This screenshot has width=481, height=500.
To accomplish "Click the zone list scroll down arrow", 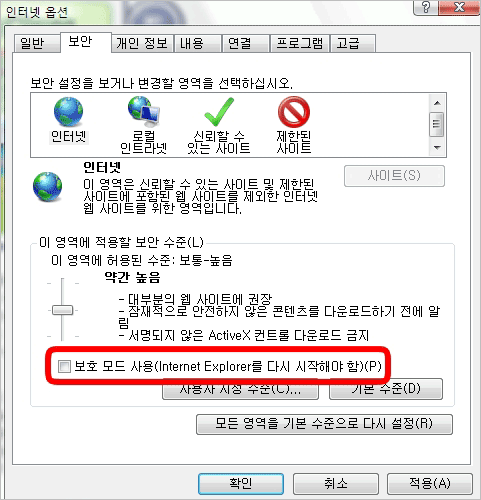I will pyautogui.click(x=437, y=147).
